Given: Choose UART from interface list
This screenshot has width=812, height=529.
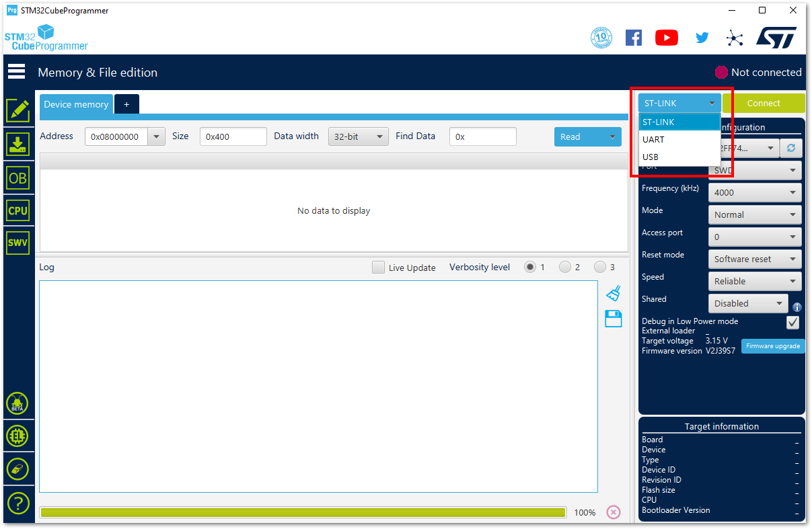Looking at the screenshot, I should click(x=679, y=139).
